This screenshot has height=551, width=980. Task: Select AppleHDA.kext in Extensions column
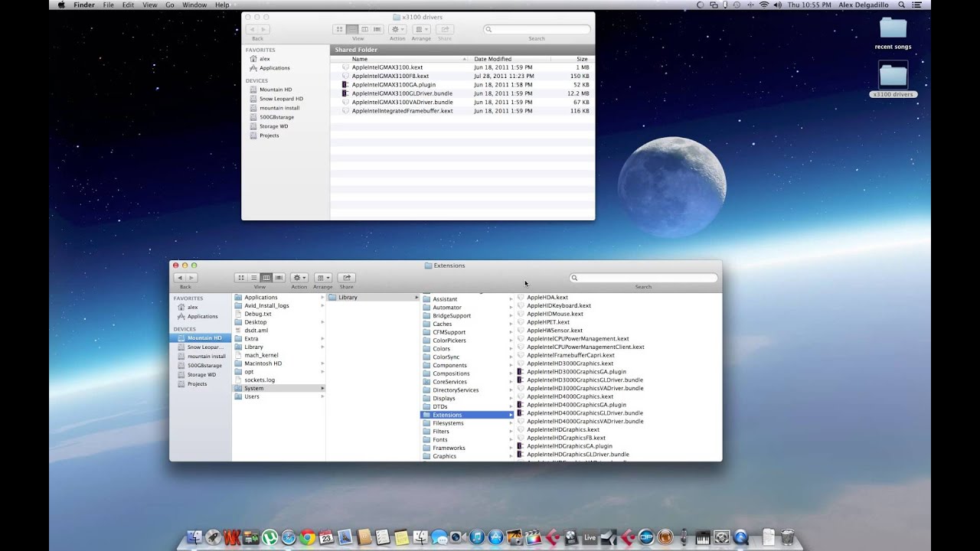click(547, 297)
